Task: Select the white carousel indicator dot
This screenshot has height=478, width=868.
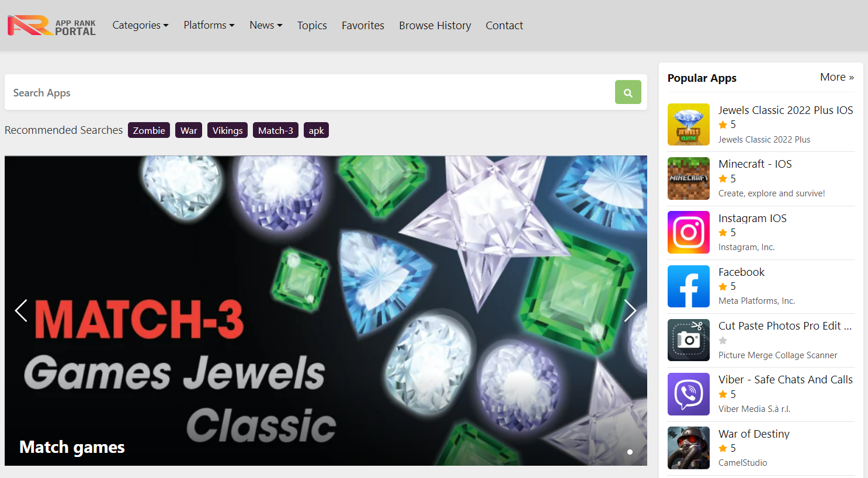Action: pos(630,452)
